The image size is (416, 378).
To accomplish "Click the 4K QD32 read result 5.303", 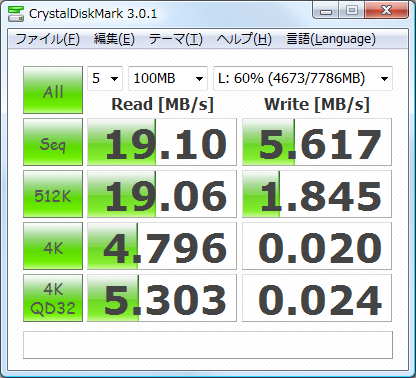I will coord(162,298).
